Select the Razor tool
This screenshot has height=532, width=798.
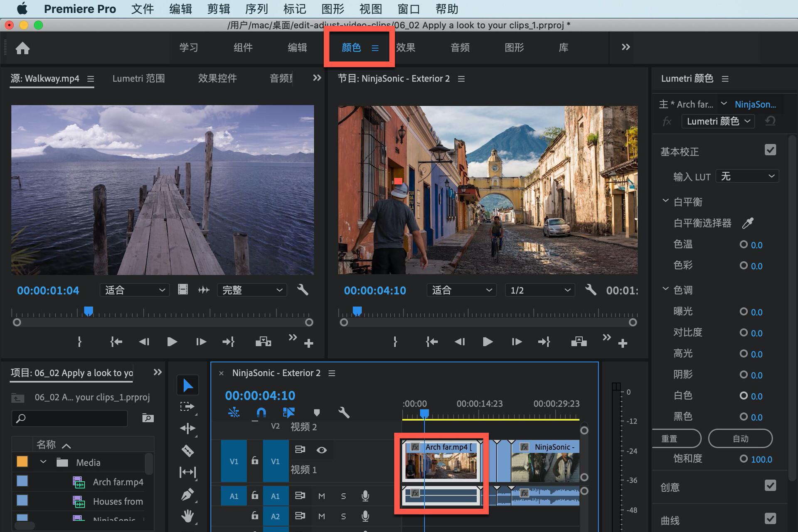(187, 451)
